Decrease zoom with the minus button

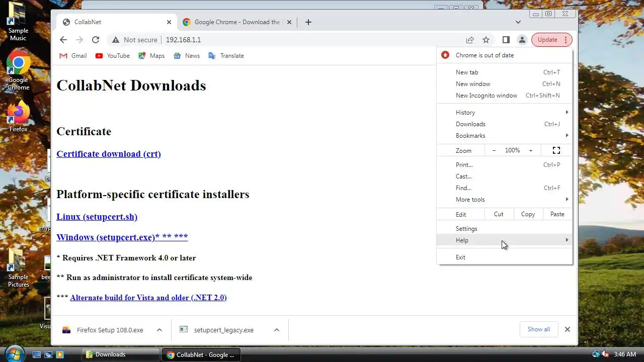point(494,150)
